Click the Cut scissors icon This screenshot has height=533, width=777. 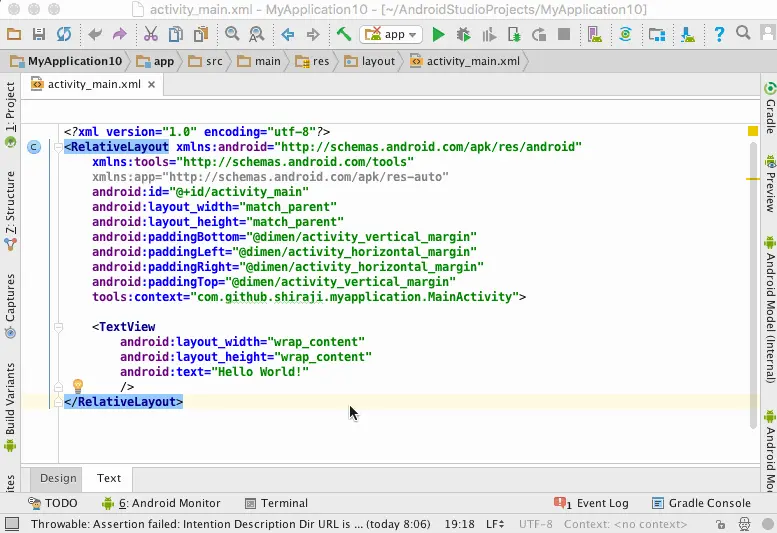[152, 34]
